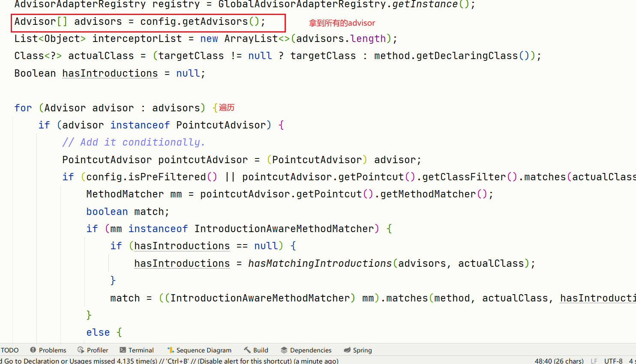Click the 'else' keyword
The image size is (636, 364).
[x=98, y=332]
